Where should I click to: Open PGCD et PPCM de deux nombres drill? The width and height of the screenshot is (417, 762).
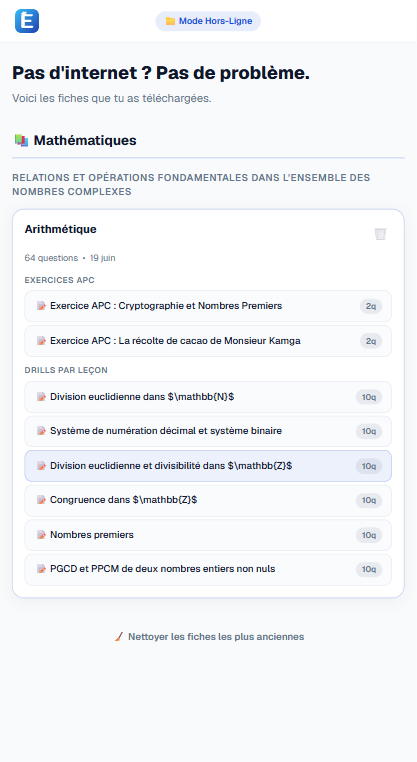208,570
